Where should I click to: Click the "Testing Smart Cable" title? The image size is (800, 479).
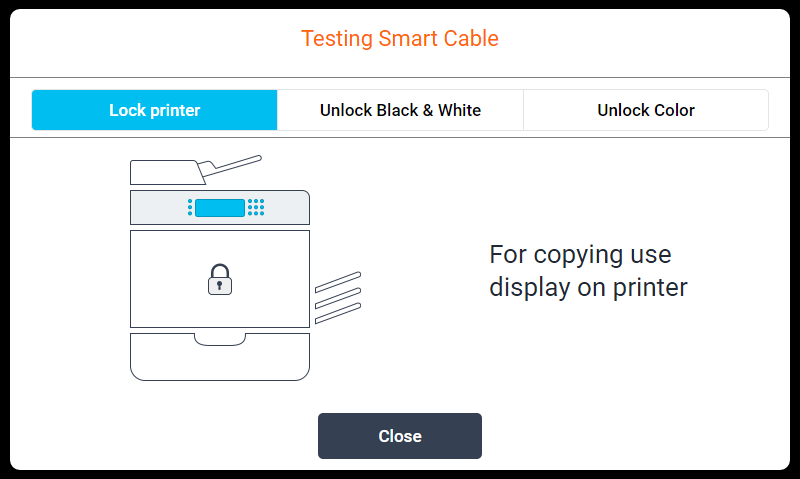tap(400, 39)
